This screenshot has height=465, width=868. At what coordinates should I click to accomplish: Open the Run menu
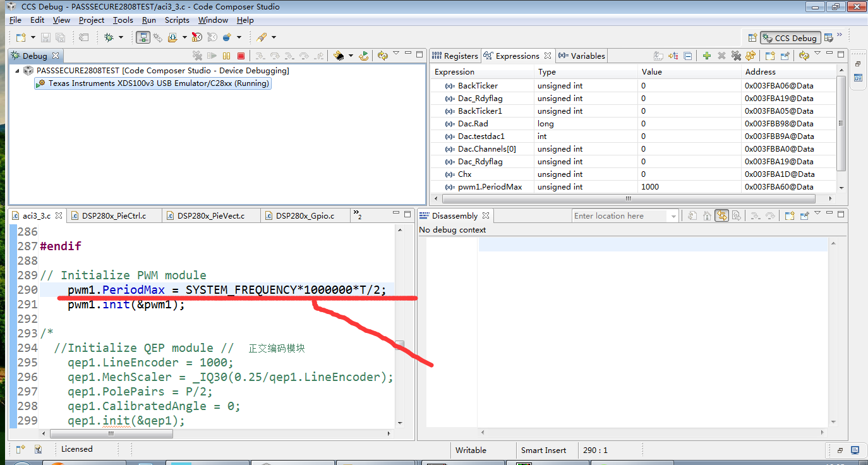pyautogui.click(x=149, y=20)
